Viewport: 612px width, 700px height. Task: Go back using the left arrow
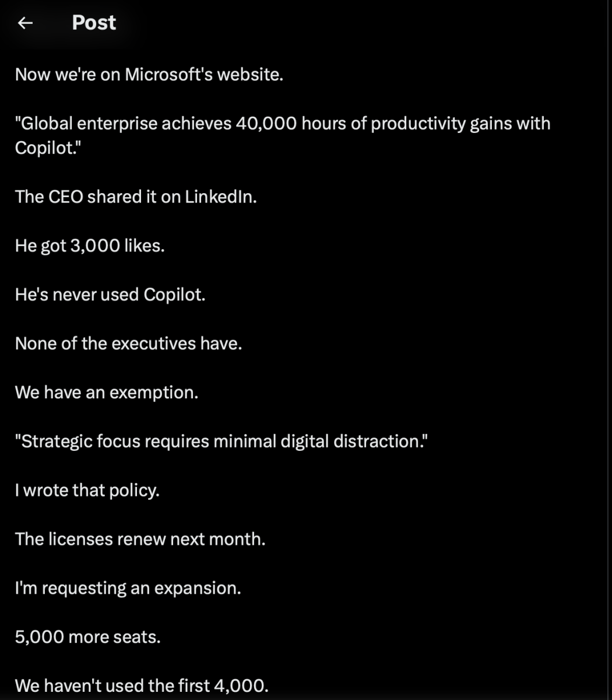(25, 23)
